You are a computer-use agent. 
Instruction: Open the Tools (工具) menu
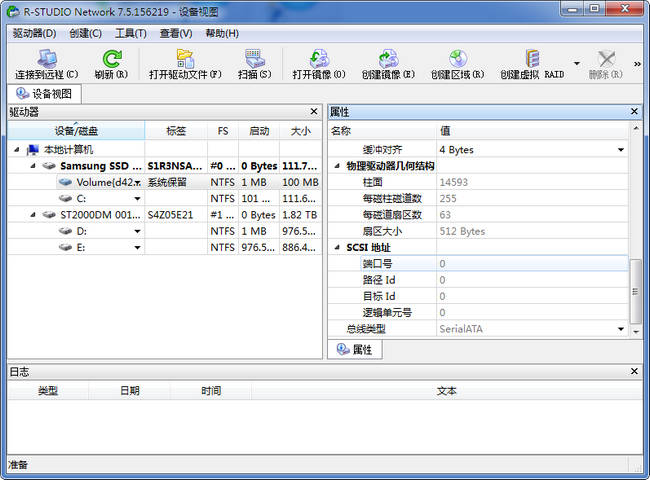[x=131, y=33]
